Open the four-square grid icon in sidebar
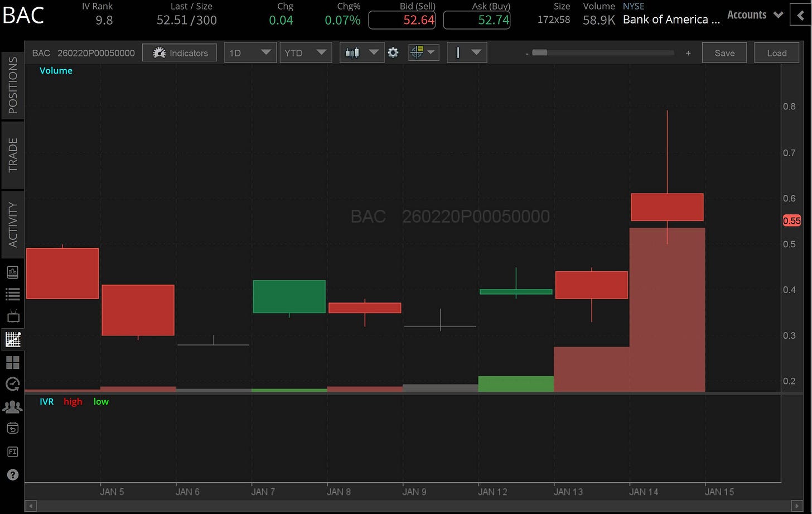 (12, 362)
